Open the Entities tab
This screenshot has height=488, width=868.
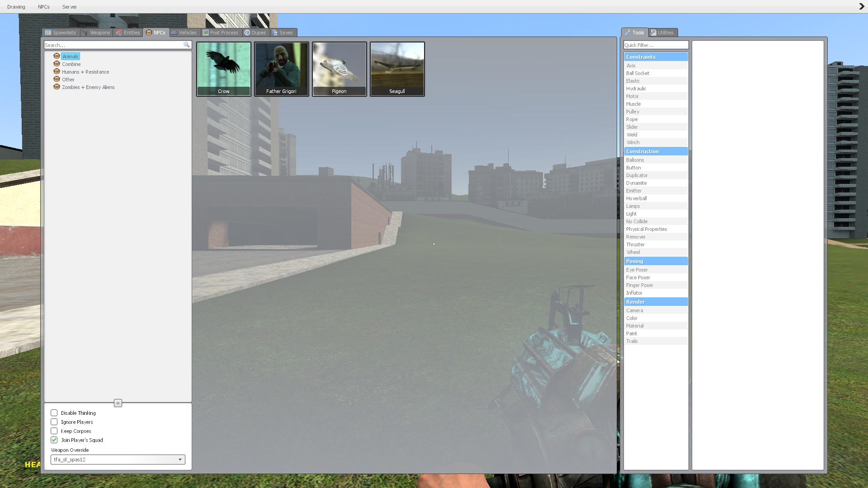(x=128, y=33)
